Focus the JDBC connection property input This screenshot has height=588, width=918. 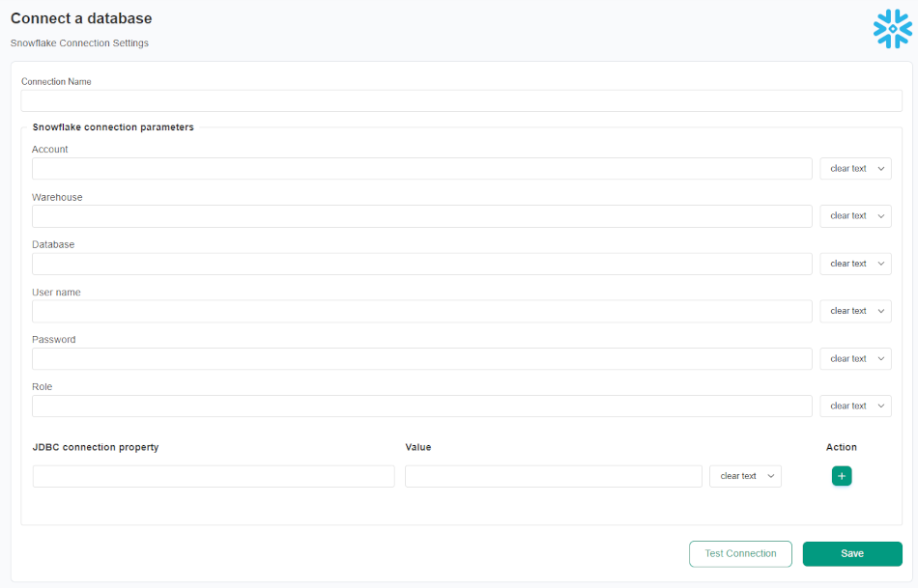tap(214, 476)
